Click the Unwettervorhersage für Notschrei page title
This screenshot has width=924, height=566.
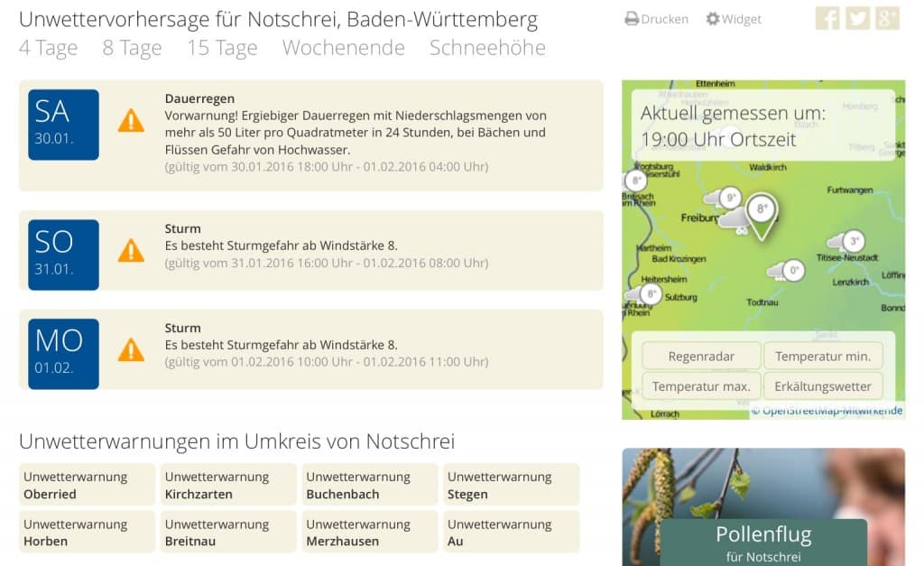pyautogui.click(x=278, y=20)
